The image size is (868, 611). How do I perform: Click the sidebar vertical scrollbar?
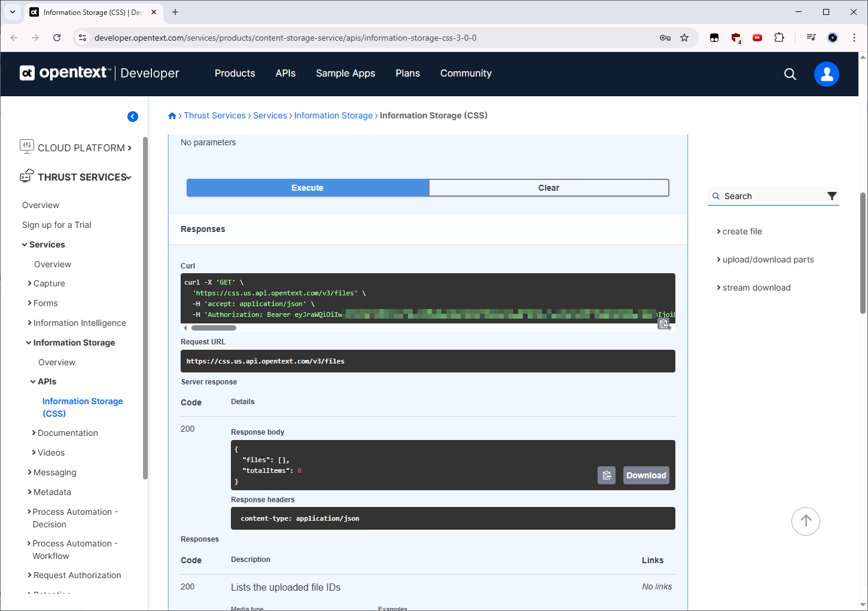click(x=145, y=308)
